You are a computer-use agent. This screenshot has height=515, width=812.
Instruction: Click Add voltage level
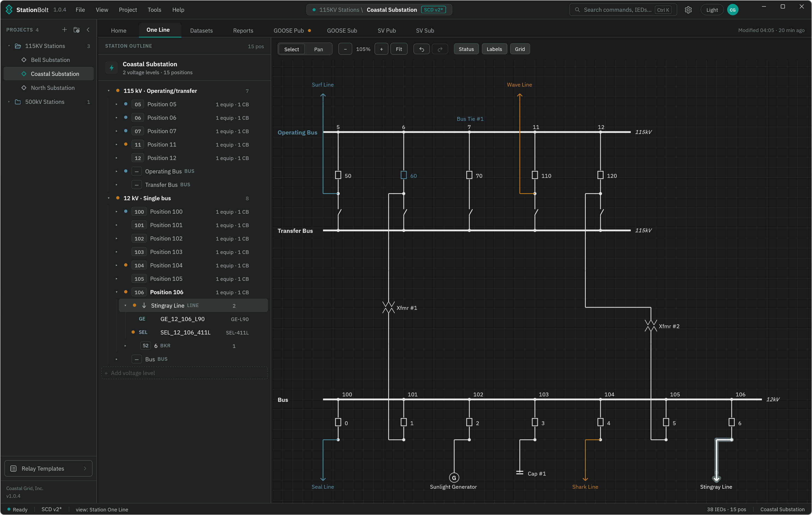point(184,373)
